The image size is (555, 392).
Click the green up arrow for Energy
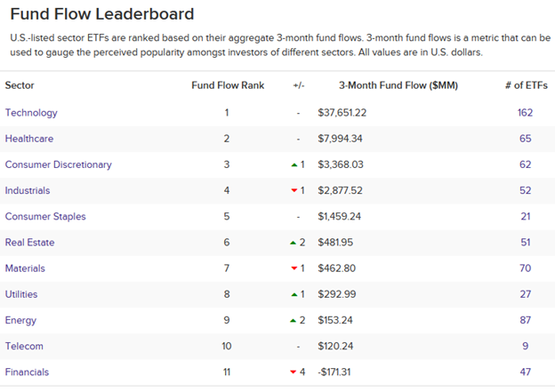tap(293, 320)
